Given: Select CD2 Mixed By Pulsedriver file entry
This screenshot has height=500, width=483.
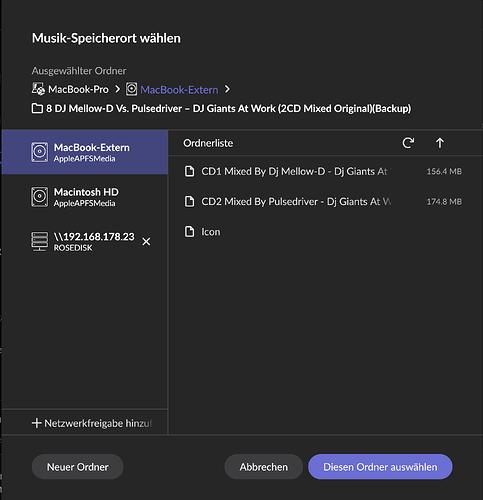Looking at the screenshot, I should coord(323,201).
